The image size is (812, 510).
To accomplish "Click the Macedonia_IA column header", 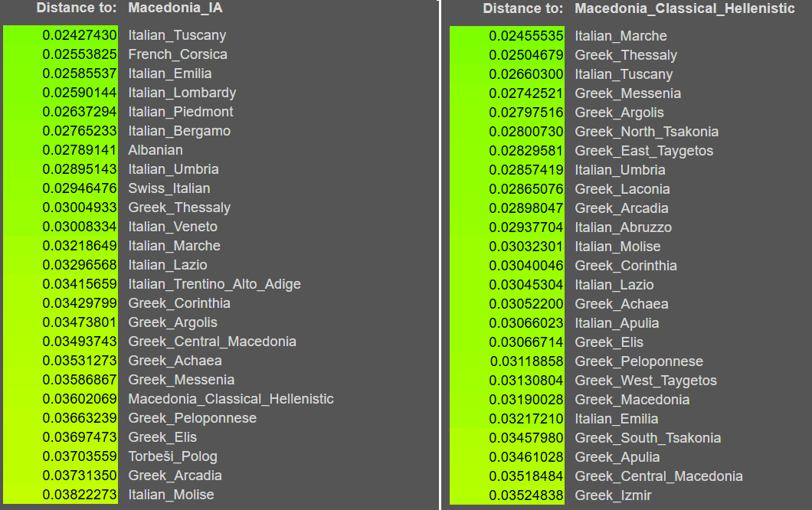I will click(175, 8).
